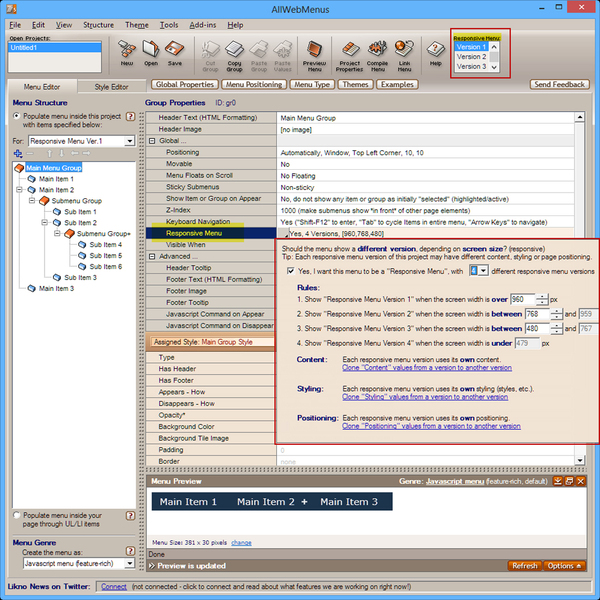
Task: Select the Submenu Group tree node
Action: [77, 201]
